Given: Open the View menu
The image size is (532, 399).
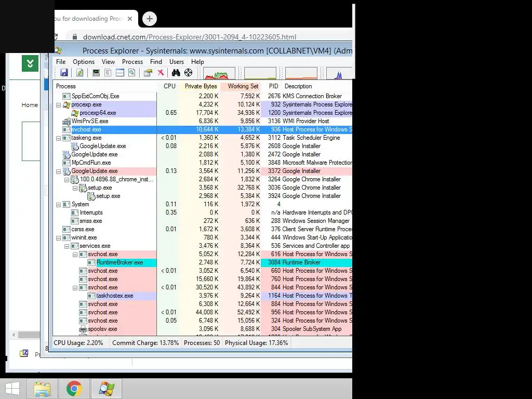Looking at the screenshot, I should (108, 62).
